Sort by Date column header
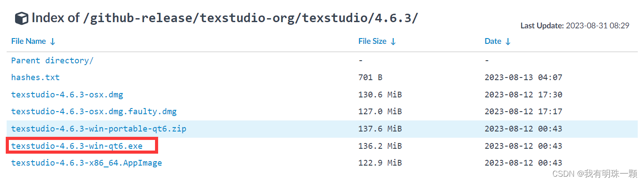Image resolution: width=644 pixels, height=182 pixels. coord(497,41)
